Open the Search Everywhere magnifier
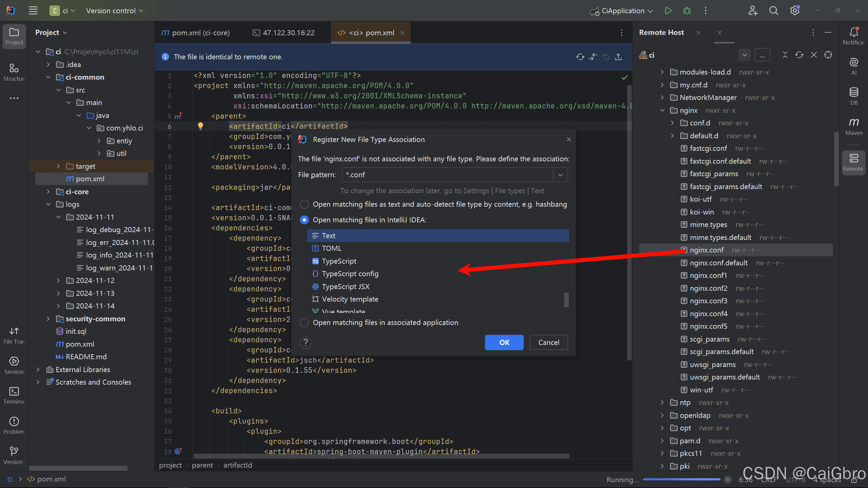868x488 pixels. click(x=774, y=11)
